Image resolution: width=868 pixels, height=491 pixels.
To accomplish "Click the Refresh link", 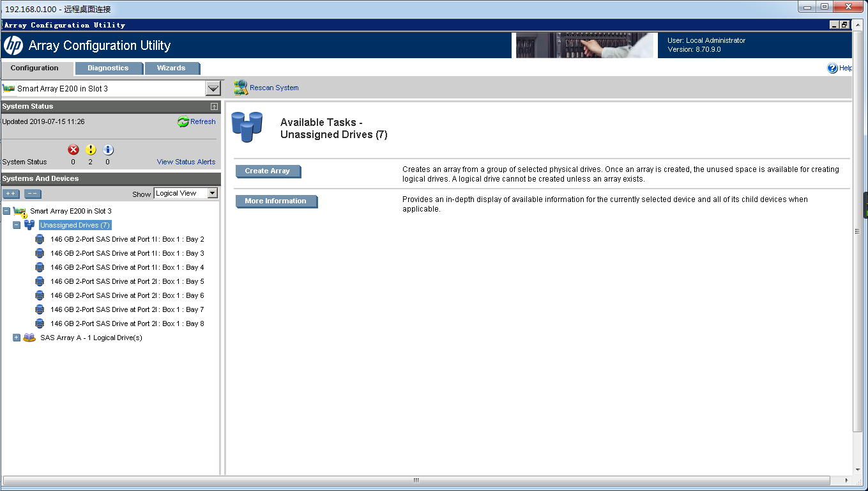I will pos(203,121).
